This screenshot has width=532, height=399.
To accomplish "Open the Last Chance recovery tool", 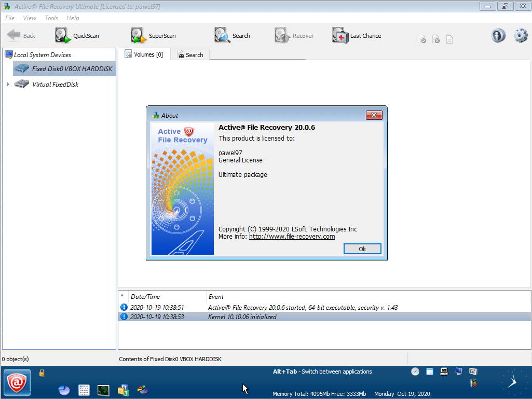I will click(357, 36).
